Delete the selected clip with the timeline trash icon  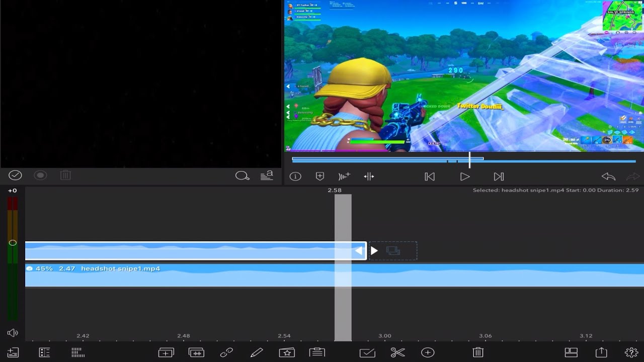point(478,352)
